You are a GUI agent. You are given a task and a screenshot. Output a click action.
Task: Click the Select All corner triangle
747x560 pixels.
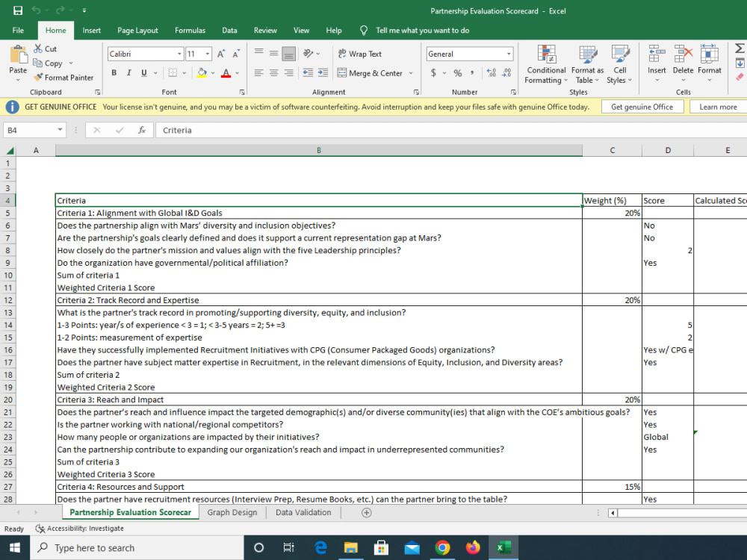click(10, 151)
